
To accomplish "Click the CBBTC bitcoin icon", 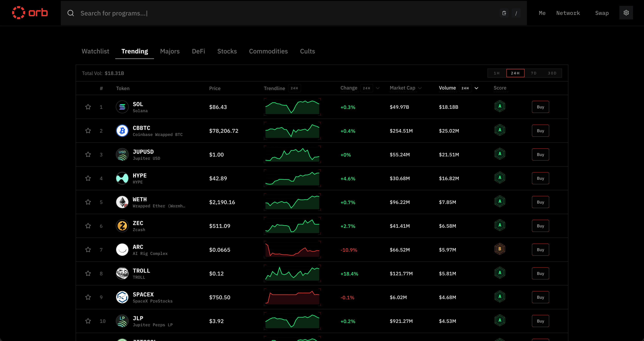I will 122,131.
